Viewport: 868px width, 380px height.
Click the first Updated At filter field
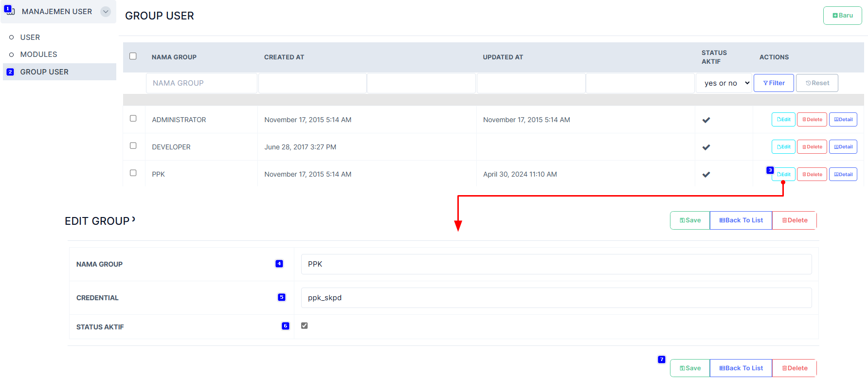531,83
